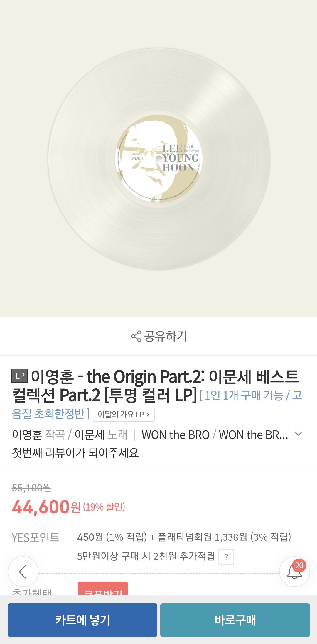Buy now with 바로구매 button
Screen dimensions: 317x644
point(235,620)
